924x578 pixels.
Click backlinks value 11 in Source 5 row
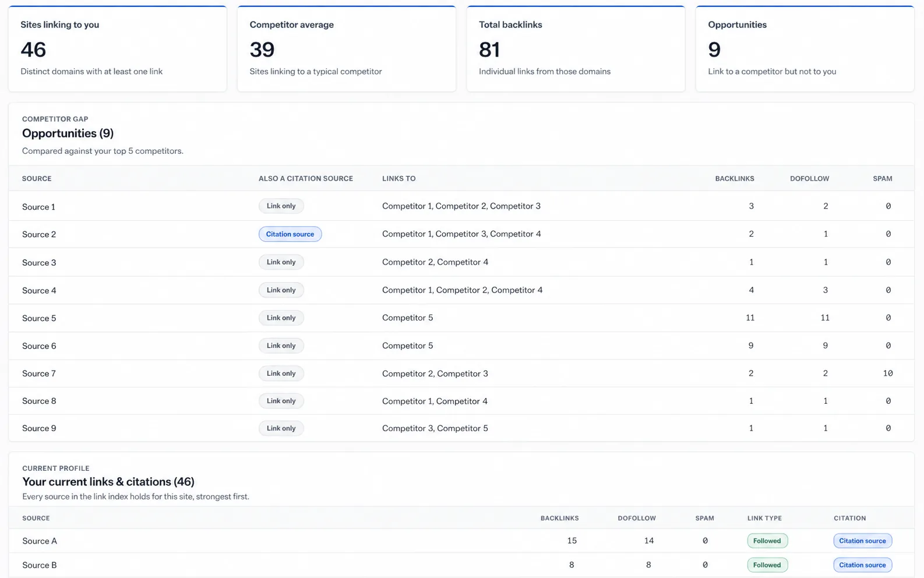[x=750, y=318]
